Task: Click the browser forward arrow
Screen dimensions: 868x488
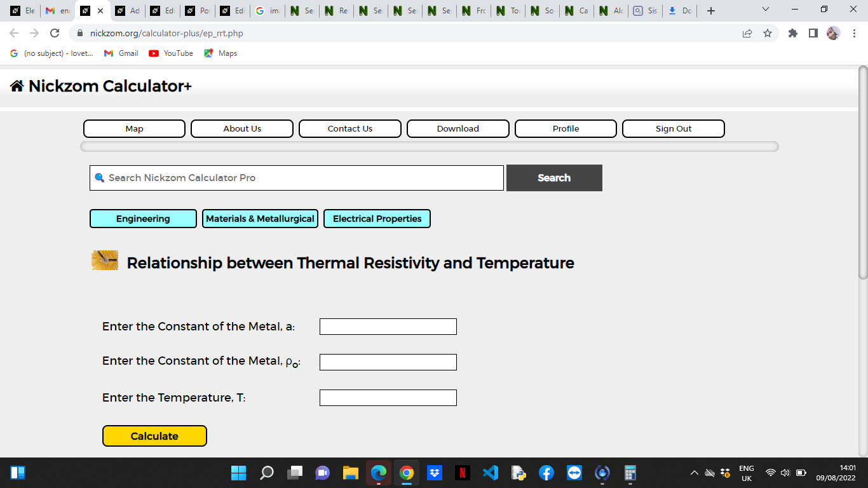Action: (x=34, y=33)
